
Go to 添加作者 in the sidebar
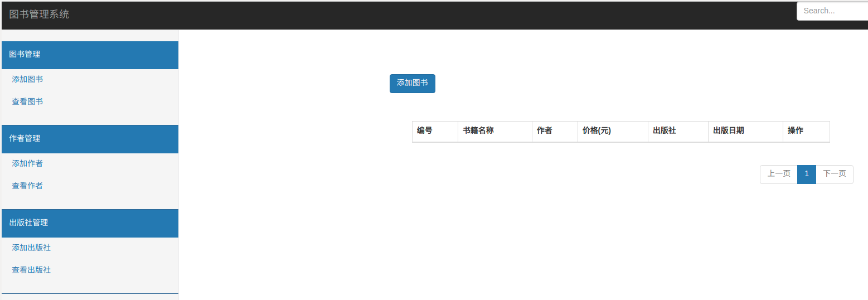pos(27,163)
